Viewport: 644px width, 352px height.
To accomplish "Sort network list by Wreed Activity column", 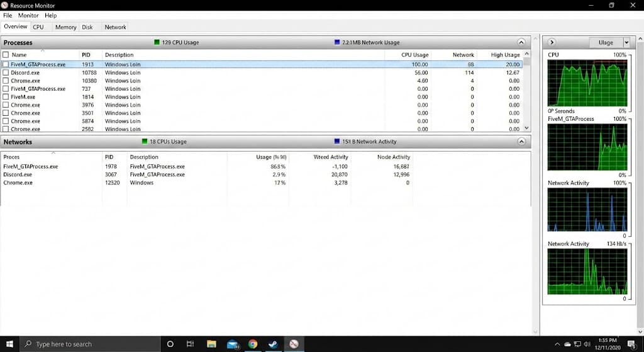I will click(x=331, y=157).
